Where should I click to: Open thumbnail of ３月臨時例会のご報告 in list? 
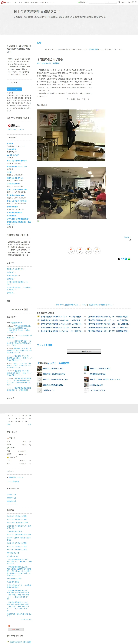point(86,374)
